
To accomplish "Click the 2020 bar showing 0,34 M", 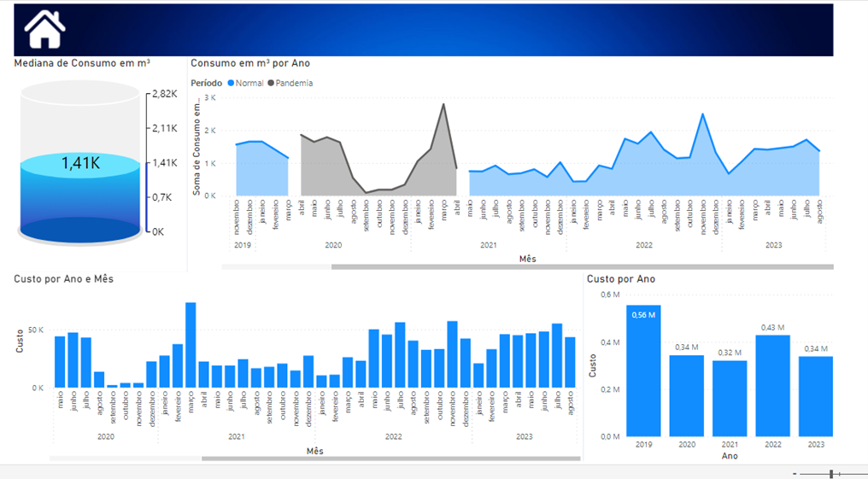I will pyautogui.click(x=686, y=395).
